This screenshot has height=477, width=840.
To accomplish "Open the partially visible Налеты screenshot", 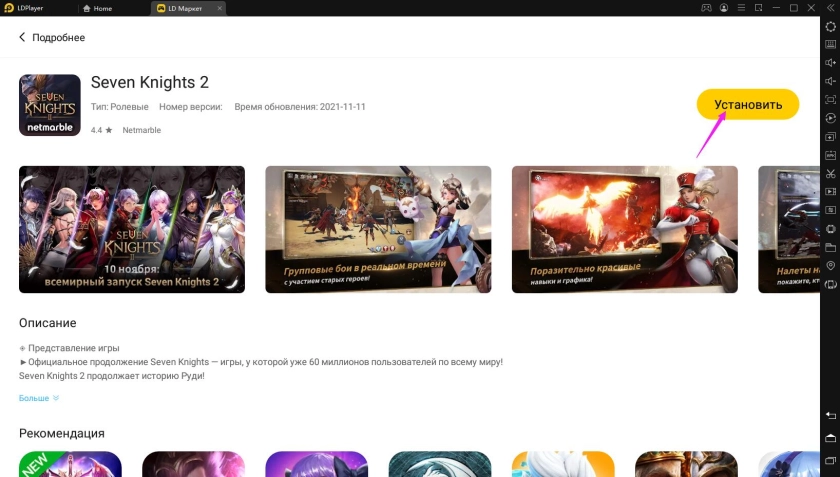I will click(x=789, y=229).
